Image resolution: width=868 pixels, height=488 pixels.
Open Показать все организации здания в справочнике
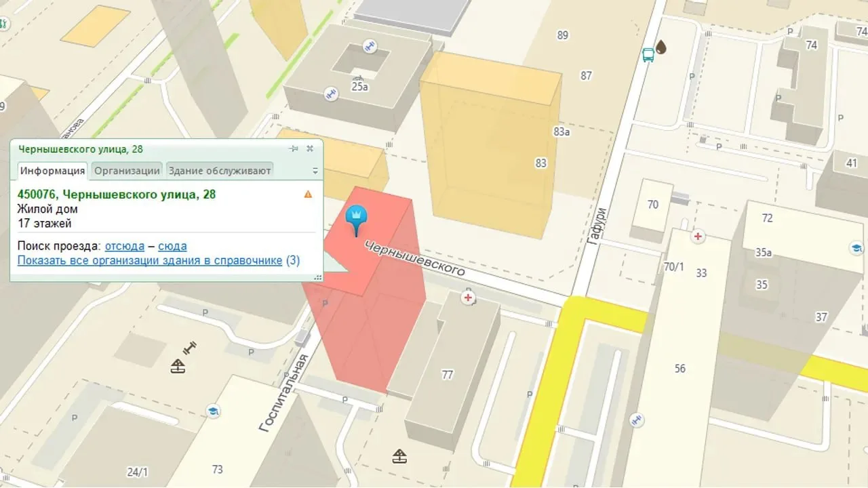pyautogui.click(x=150, y=260)
